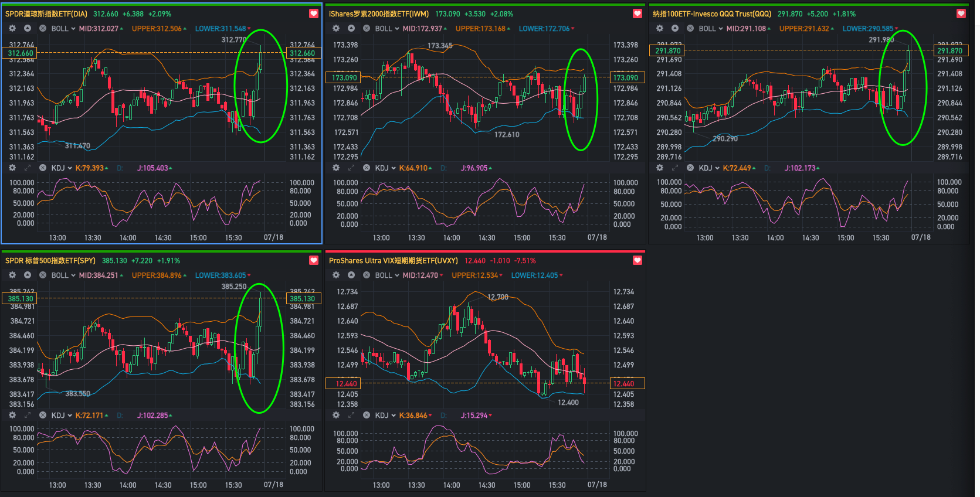Screen dimensions: 980x497
Task: Toggle favorite heart for DIA ETF
Action: click(314, 13)
